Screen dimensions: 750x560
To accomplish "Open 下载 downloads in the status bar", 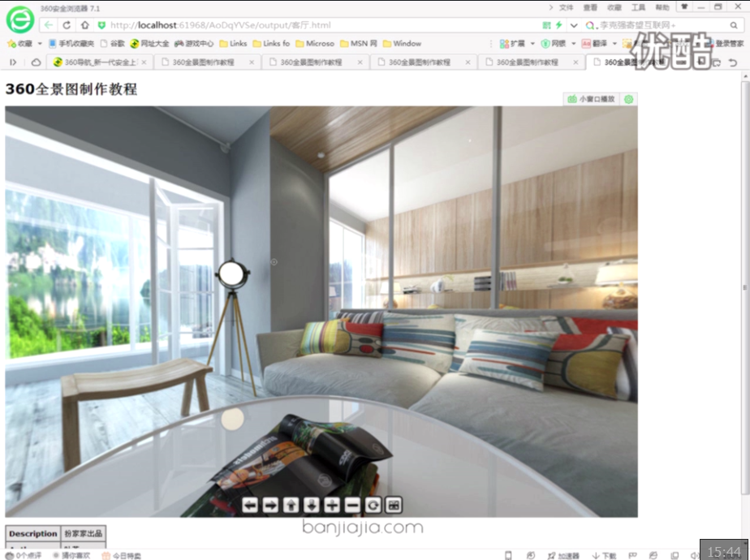I will pos(604,555).
